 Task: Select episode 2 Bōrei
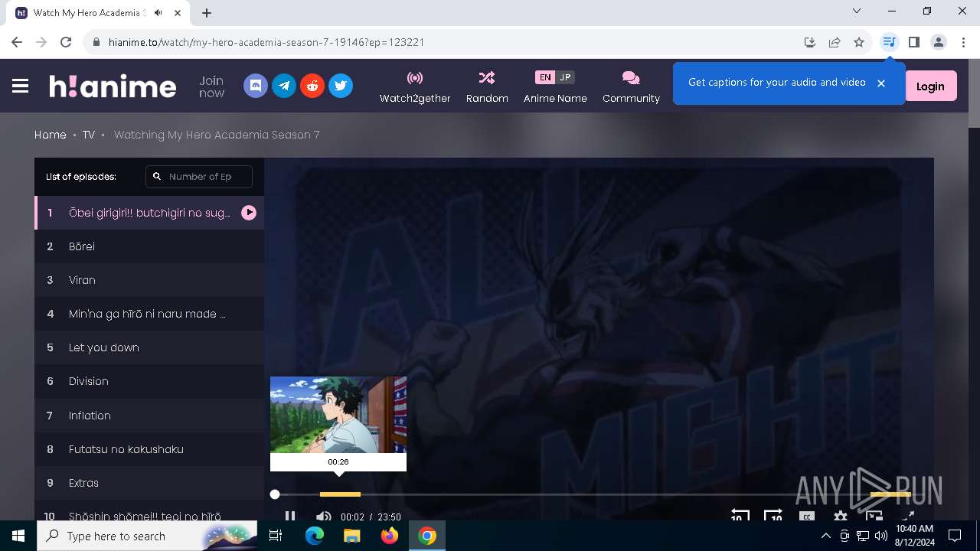149,246
